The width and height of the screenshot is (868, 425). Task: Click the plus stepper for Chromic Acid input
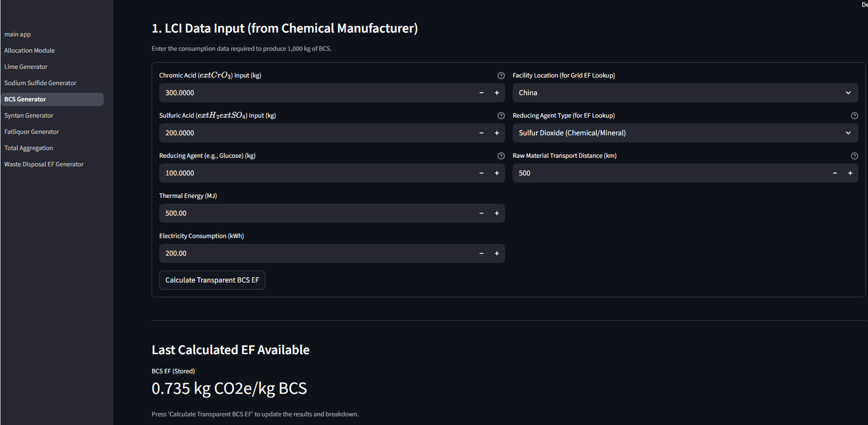click(x=496, y=93)
